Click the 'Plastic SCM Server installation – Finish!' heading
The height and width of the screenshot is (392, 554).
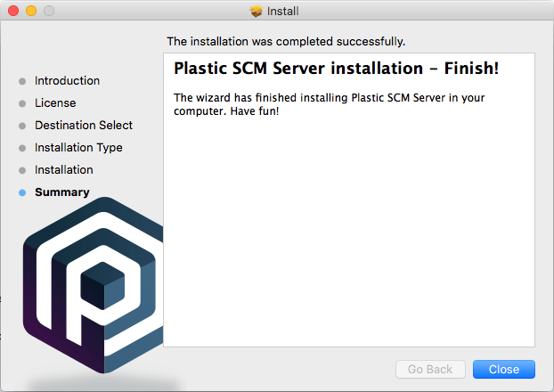[336, 68]
